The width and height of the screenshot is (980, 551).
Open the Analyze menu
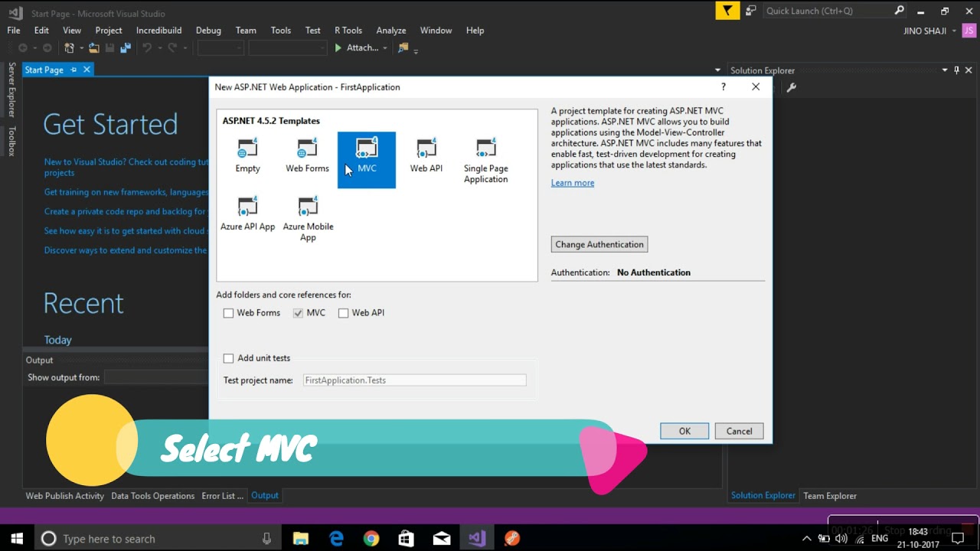[391, 31]
